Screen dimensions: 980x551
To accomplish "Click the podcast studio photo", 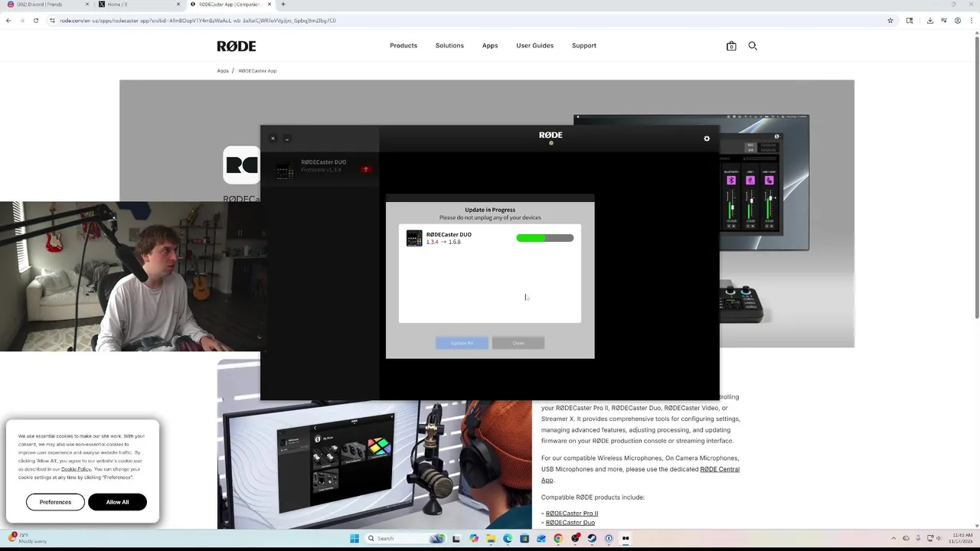I will (x=374, y=444).
